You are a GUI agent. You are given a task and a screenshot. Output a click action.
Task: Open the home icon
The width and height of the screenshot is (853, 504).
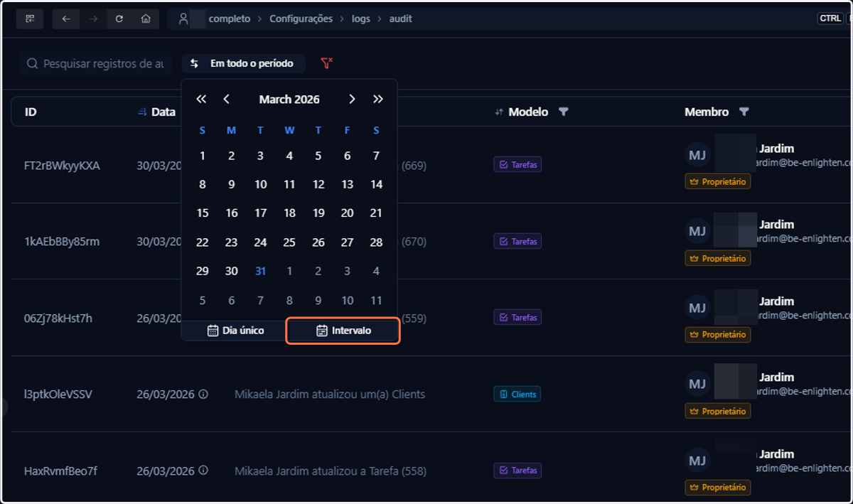(146, 19)
